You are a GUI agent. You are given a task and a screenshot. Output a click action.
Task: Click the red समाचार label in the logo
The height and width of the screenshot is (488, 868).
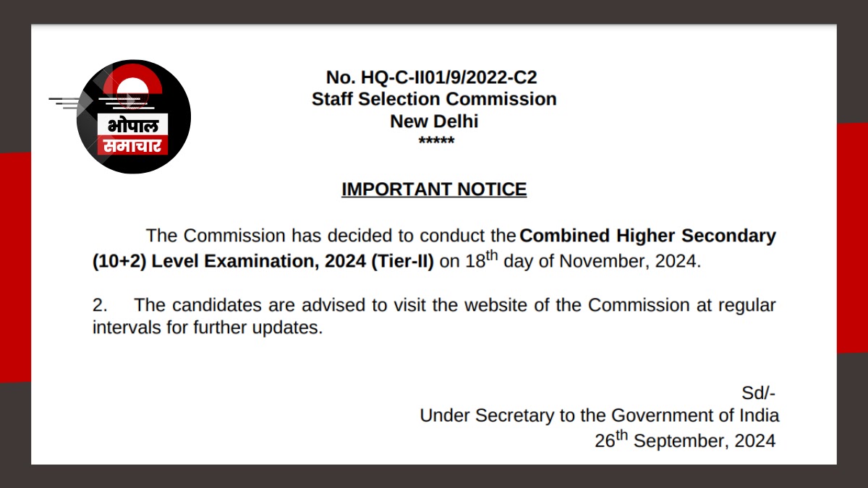point(133,145)
